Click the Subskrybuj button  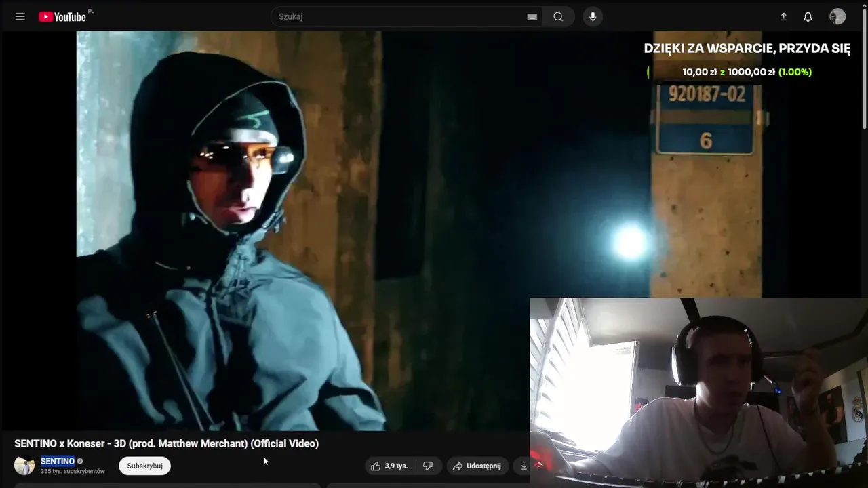click(144, 466)
